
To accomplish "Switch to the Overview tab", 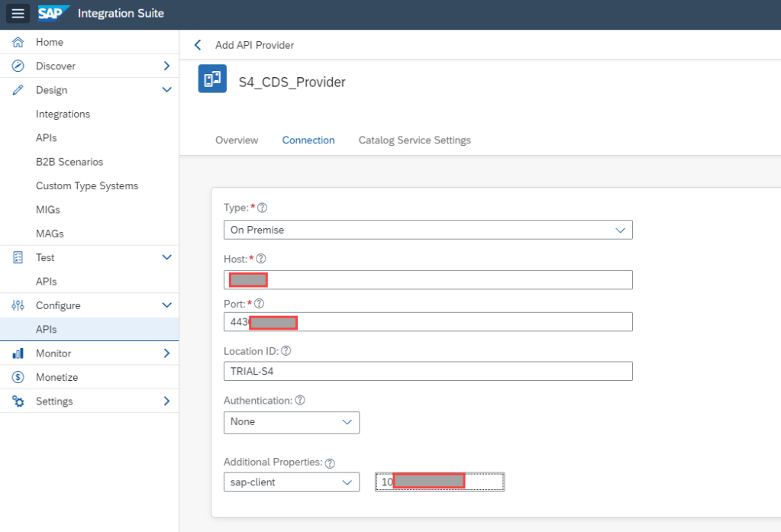I will (x=237, y=140).
